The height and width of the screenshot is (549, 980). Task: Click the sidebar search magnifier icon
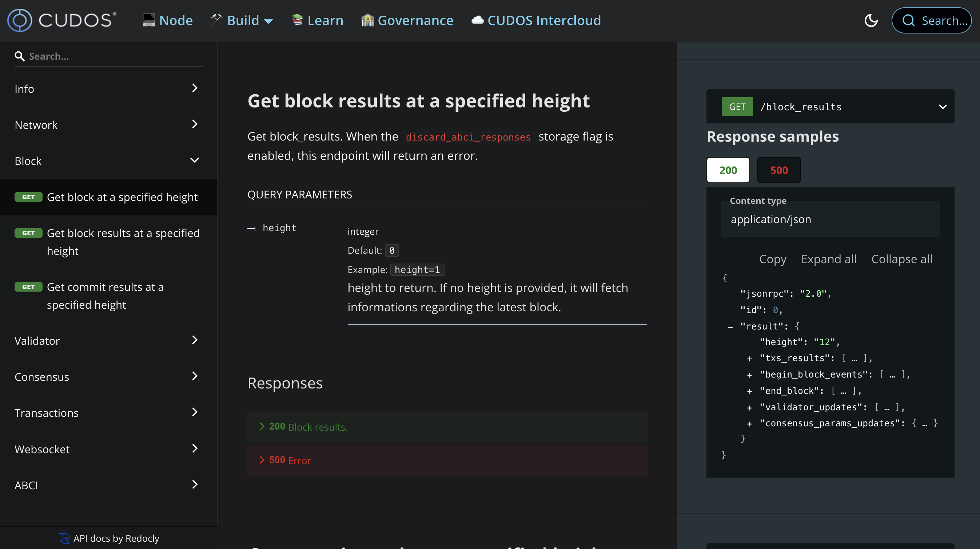[20, 56]
